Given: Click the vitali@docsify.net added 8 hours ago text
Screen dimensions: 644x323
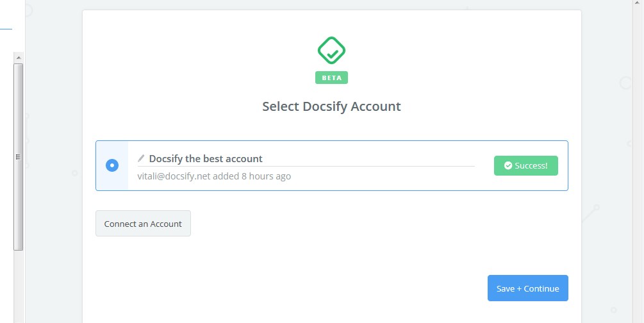Looking at the screenshot, I should [214, 176].
